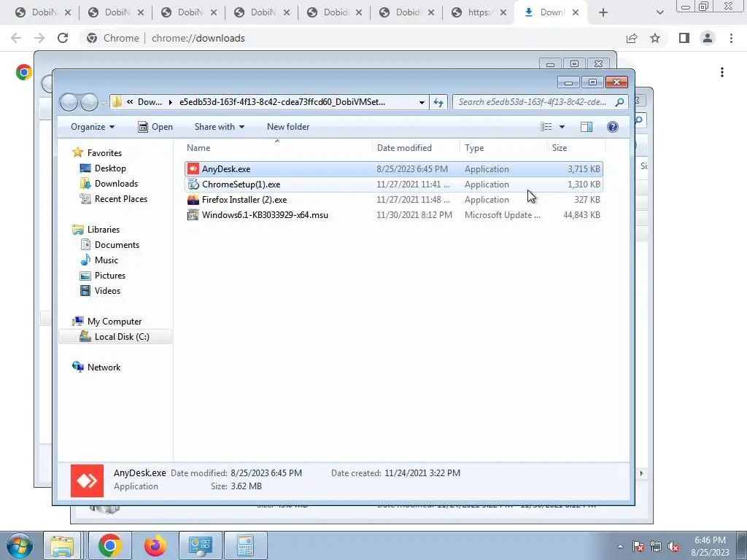The height and width of the screenshot is (560, 747).
Task: Open taskbar clock showing 6:46 PM
Action: coord(710,546)
